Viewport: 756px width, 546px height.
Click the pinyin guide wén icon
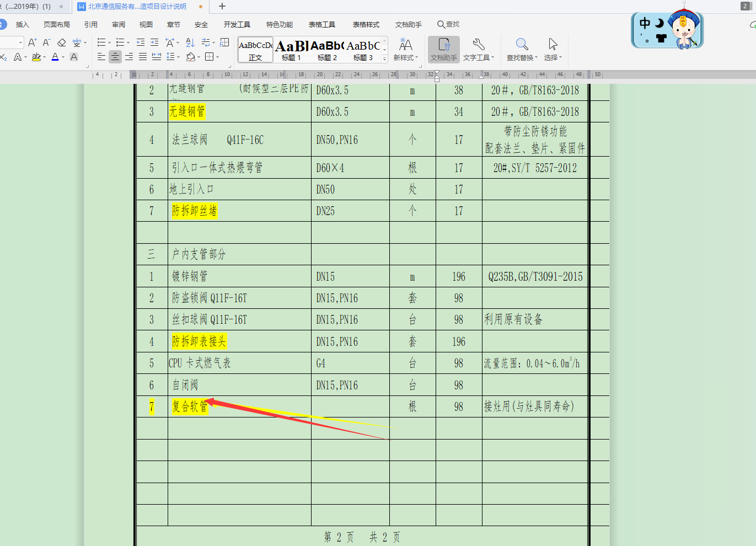[x=77, y=42]
